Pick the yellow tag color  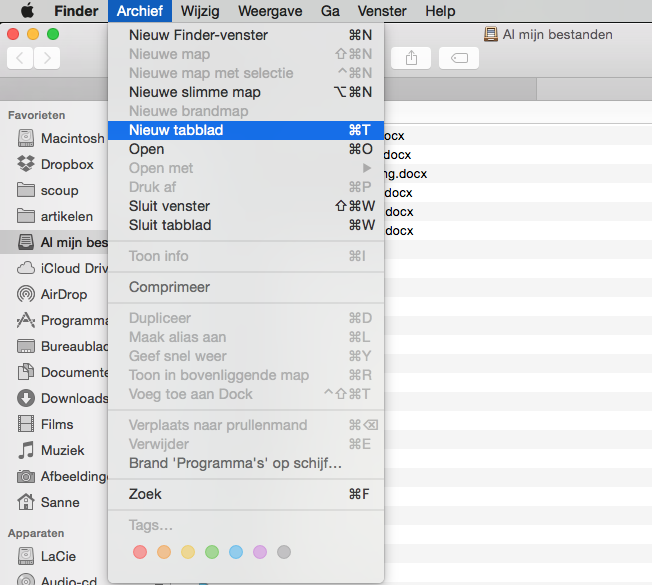188,552
